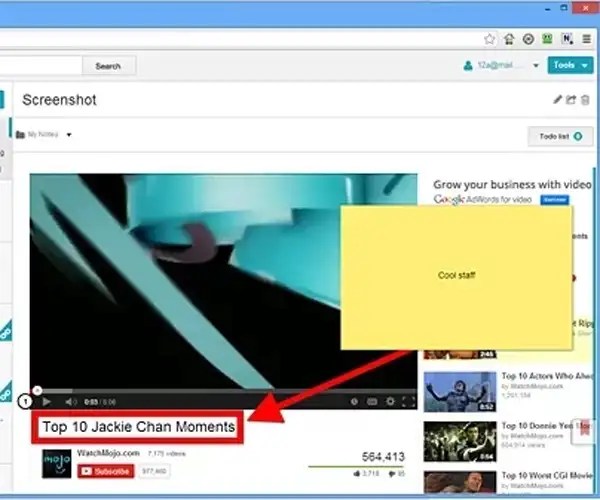This screenshot has width=600, height=500.
Task: Click the red bookmark icon at right edge
Action: [x=584, y=430]
